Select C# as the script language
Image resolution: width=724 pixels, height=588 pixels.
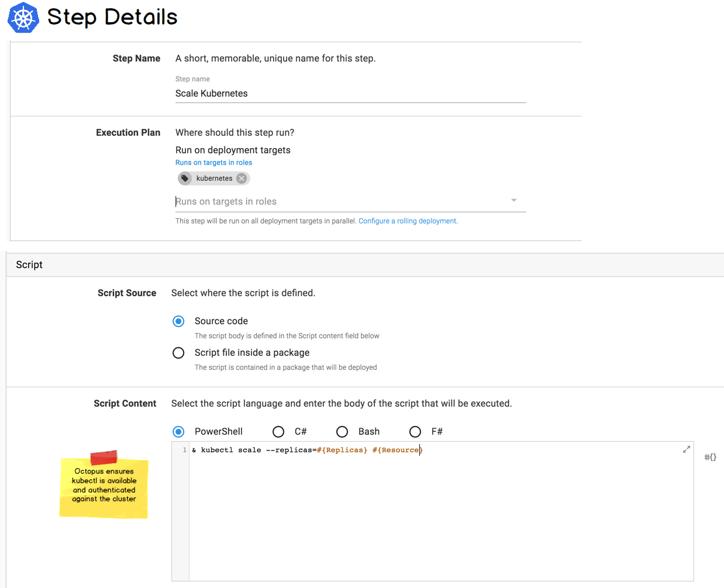(x=278, y=431)
